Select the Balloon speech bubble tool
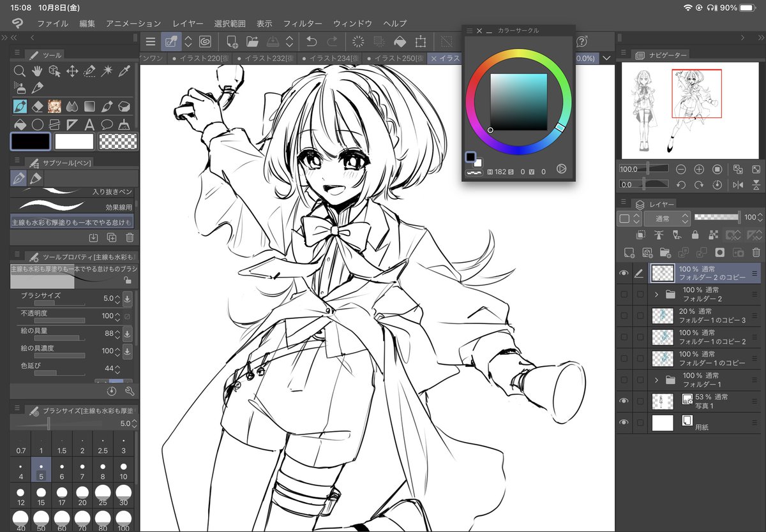 [107, 124]
